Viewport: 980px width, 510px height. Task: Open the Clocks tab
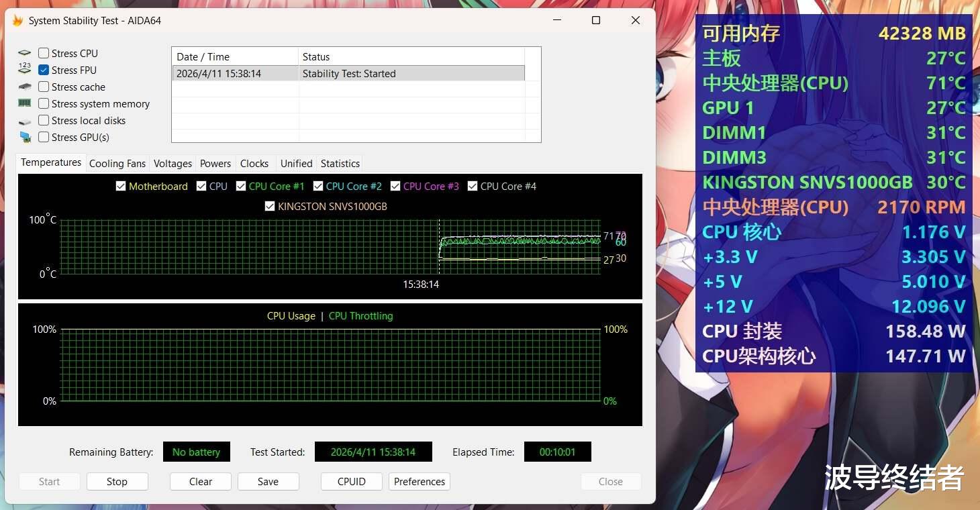[x=254, y=163]
